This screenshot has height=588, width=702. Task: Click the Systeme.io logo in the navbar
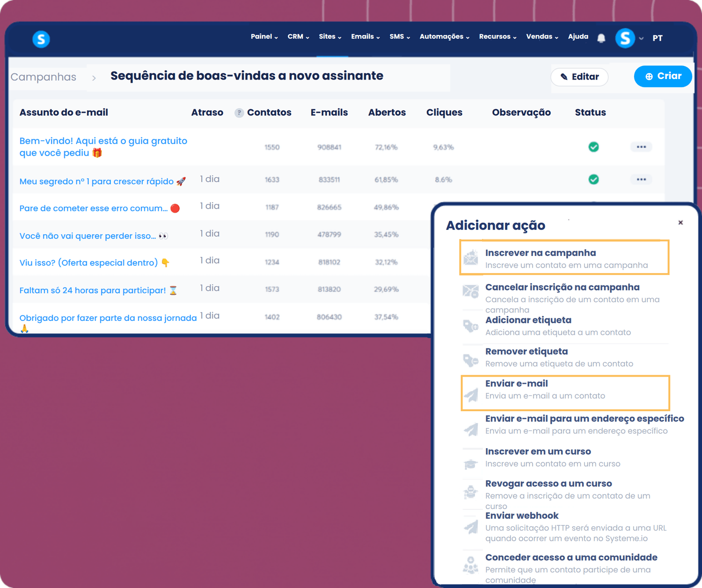(x=41, y=39)
